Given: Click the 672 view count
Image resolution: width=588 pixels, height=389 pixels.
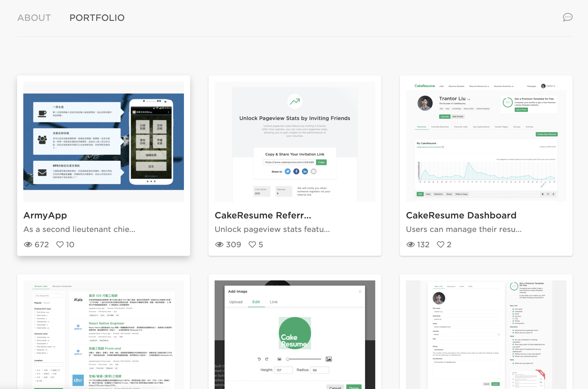Looking at the screenshot, I should pyautogui.click(x=42, y=245).
